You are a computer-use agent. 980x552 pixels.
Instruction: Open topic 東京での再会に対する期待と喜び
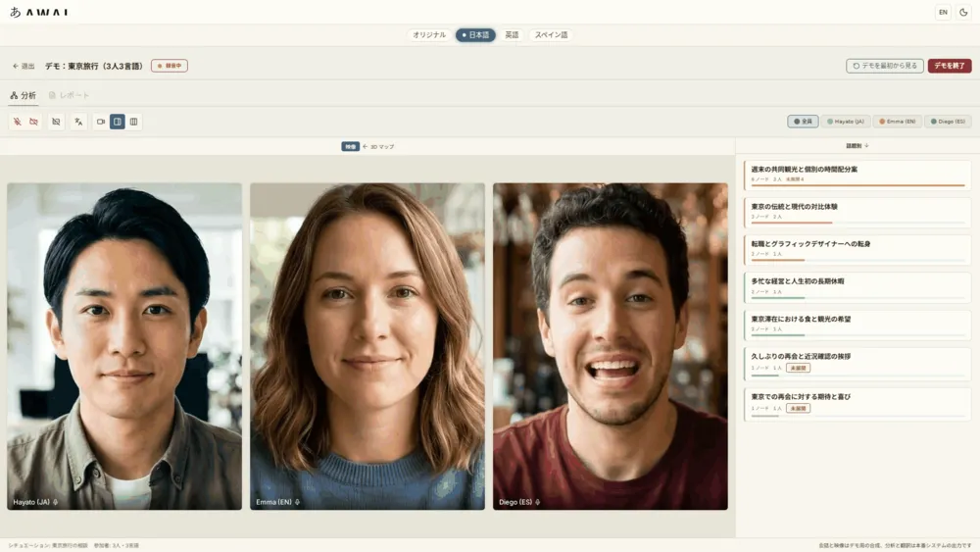pos(857,404)
